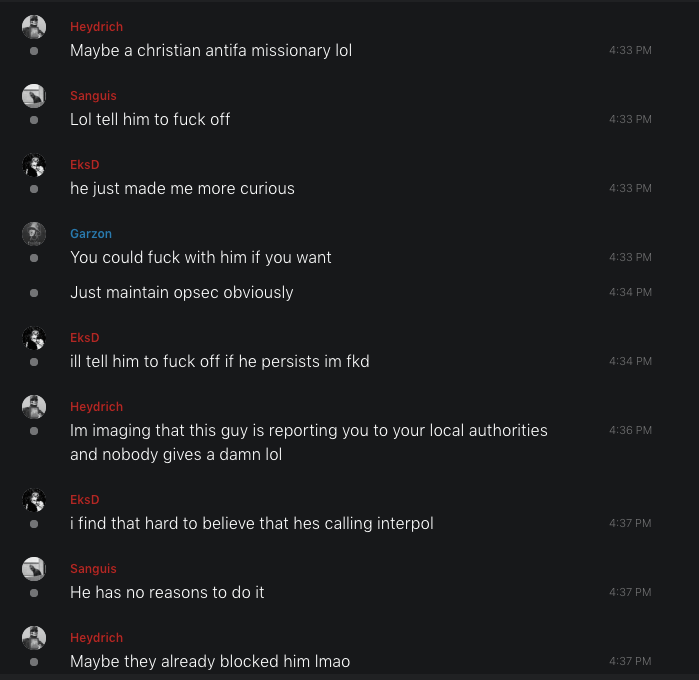
Task: Open the Garzon username link
Action: point(91,234)
